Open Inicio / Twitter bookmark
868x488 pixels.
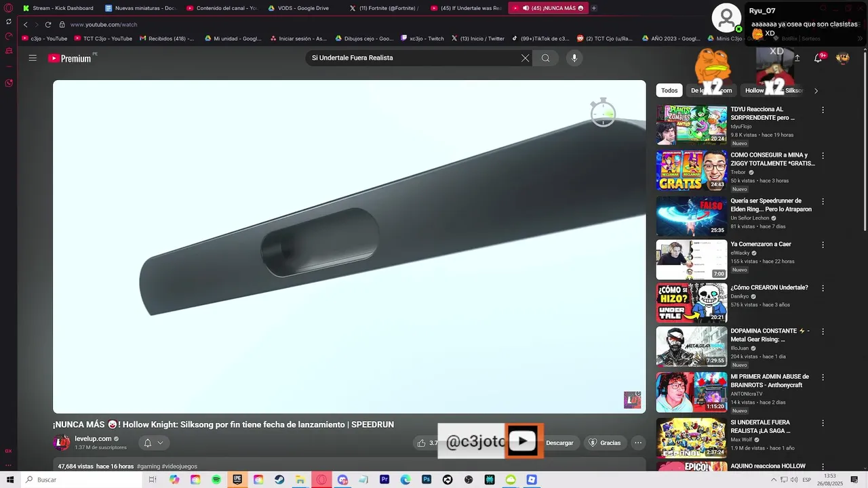(478, 39)
